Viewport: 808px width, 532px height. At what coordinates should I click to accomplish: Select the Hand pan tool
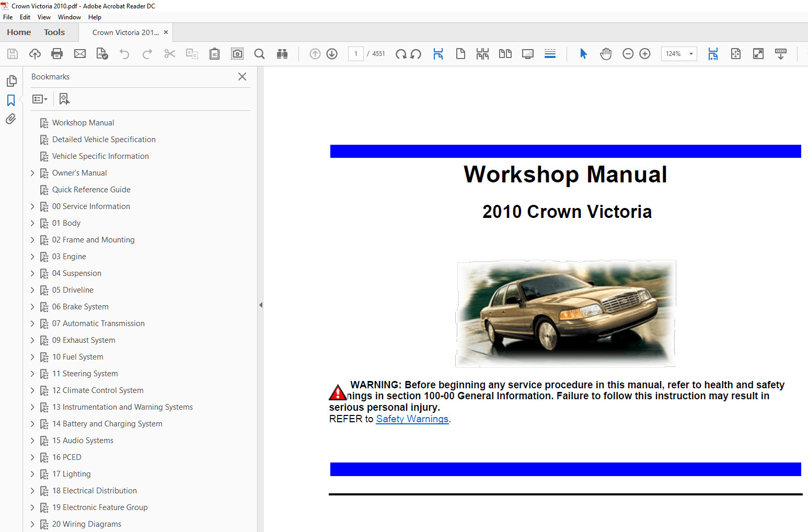[x=606, y=54]
